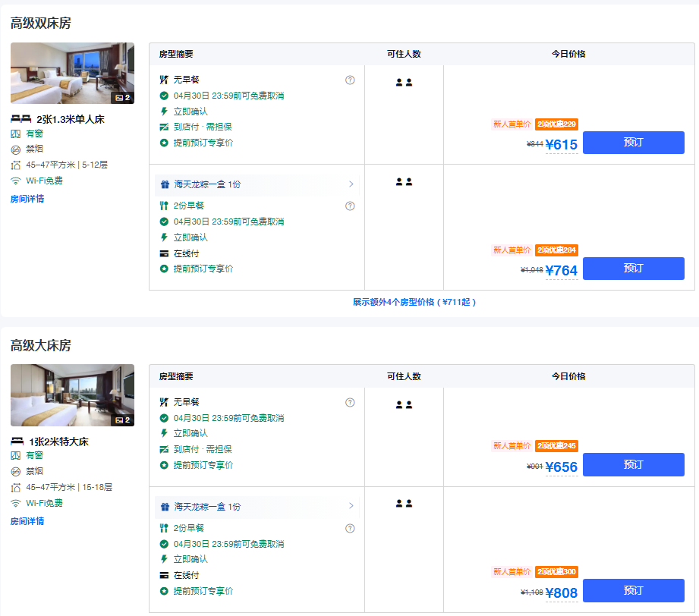Click 2项优惠229 discount tag
Screen dimensions: 699x616
556,124
